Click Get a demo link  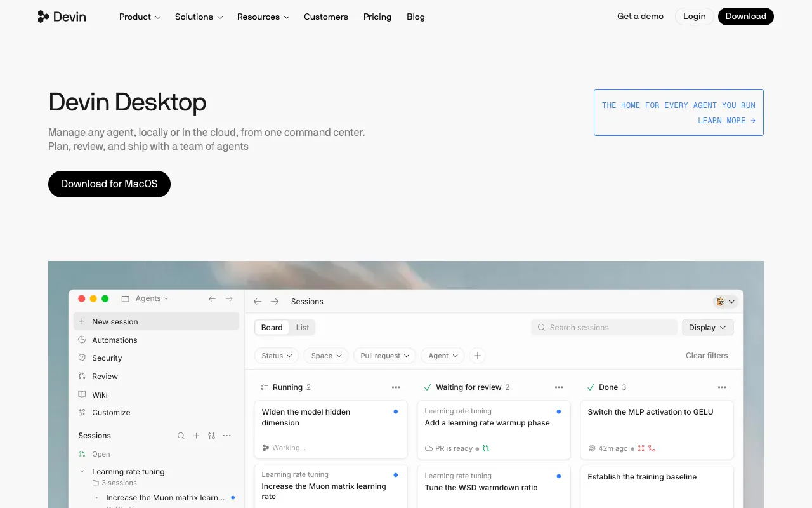point(640,17)
